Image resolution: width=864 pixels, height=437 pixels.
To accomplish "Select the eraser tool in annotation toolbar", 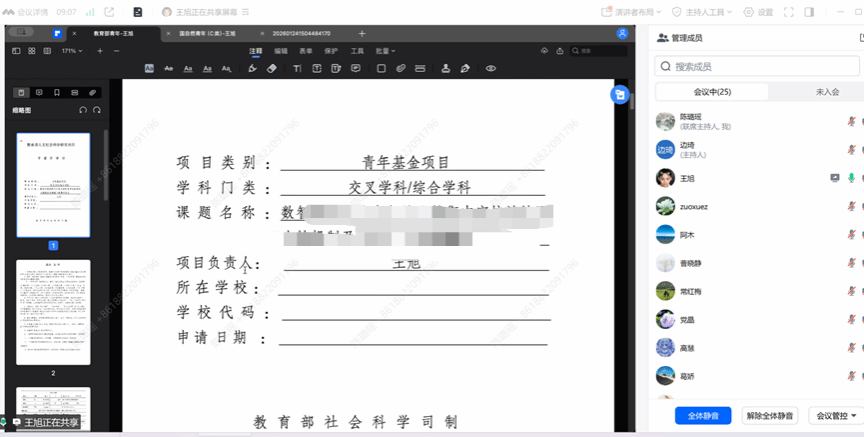I will coord(272,69).
